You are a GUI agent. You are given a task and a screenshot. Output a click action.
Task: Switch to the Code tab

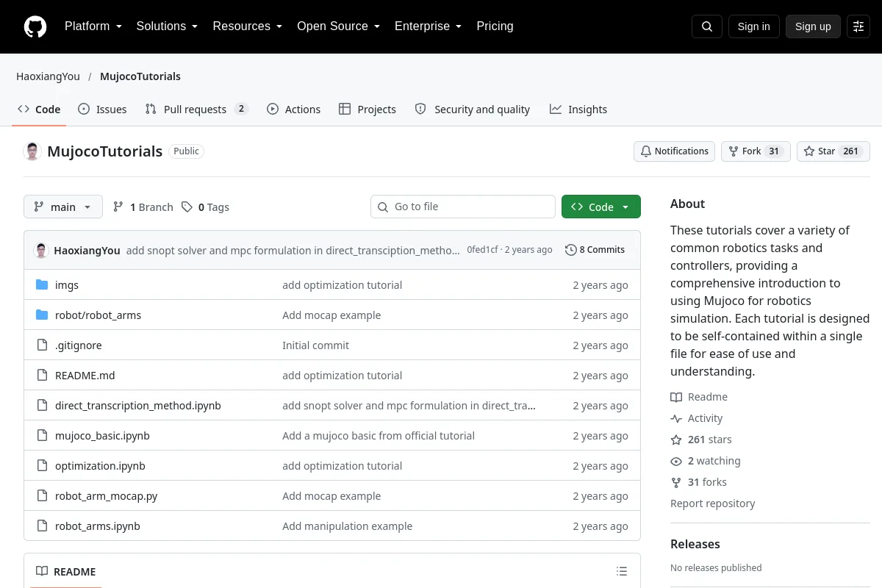coord(39,110)
